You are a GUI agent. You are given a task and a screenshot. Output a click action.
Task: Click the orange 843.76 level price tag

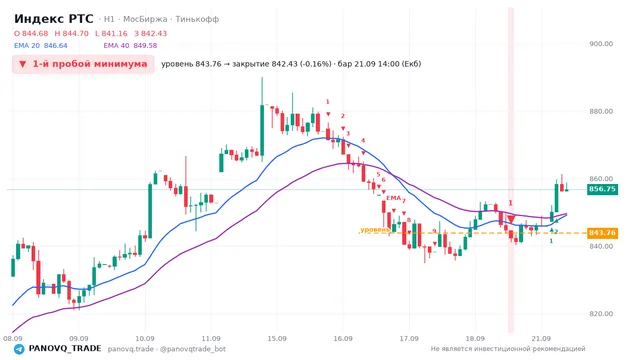pos(602,233)
